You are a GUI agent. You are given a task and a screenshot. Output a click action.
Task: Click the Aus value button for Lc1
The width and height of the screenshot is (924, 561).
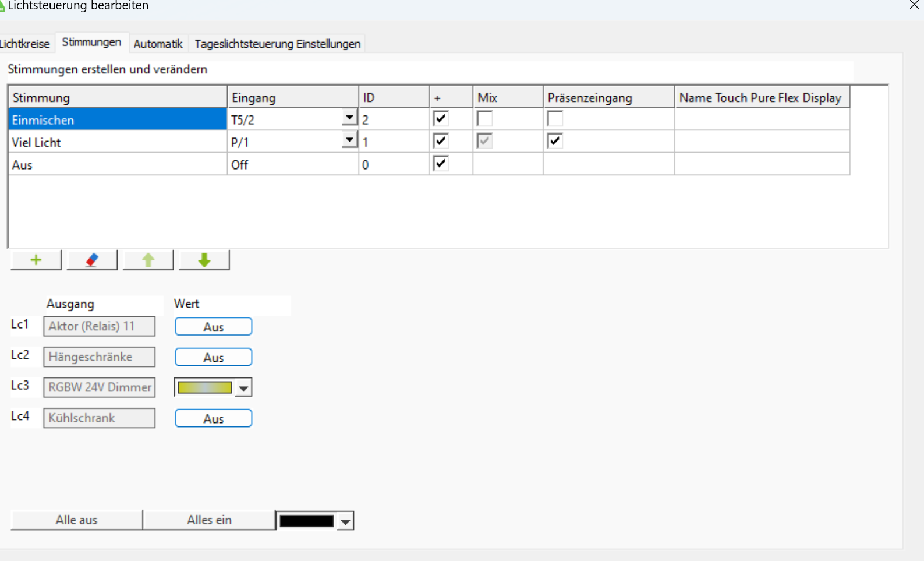[x=214, y=327]
